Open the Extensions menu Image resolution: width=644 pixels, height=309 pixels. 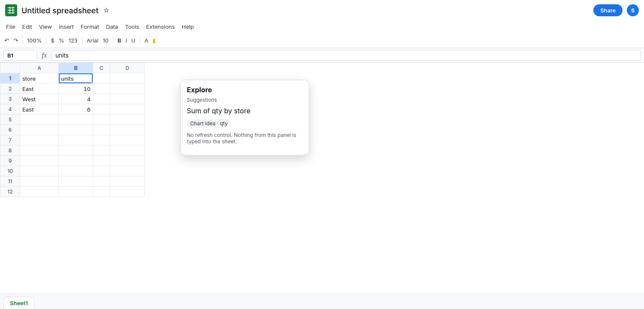point(160,27)
